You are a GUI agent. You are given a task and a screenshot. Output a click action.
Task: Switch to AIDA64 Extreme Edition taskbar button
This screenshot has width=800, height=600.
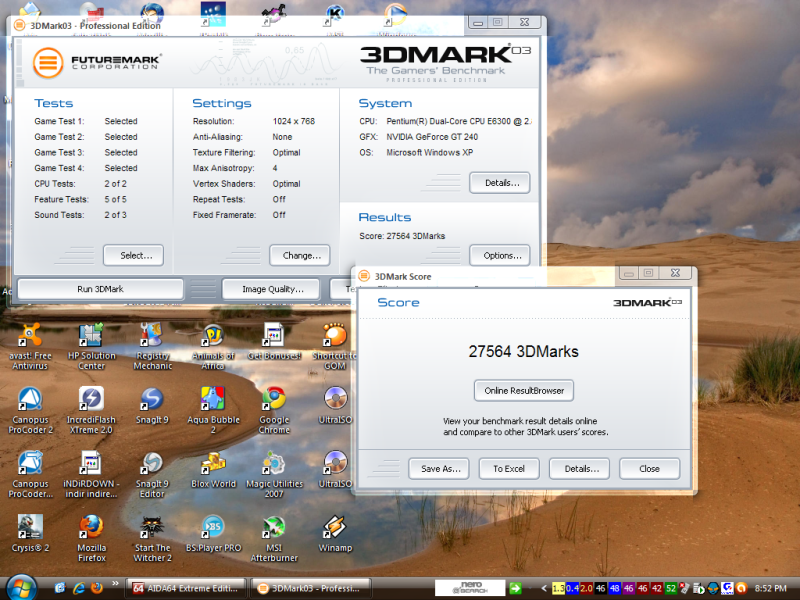[186, 588]
